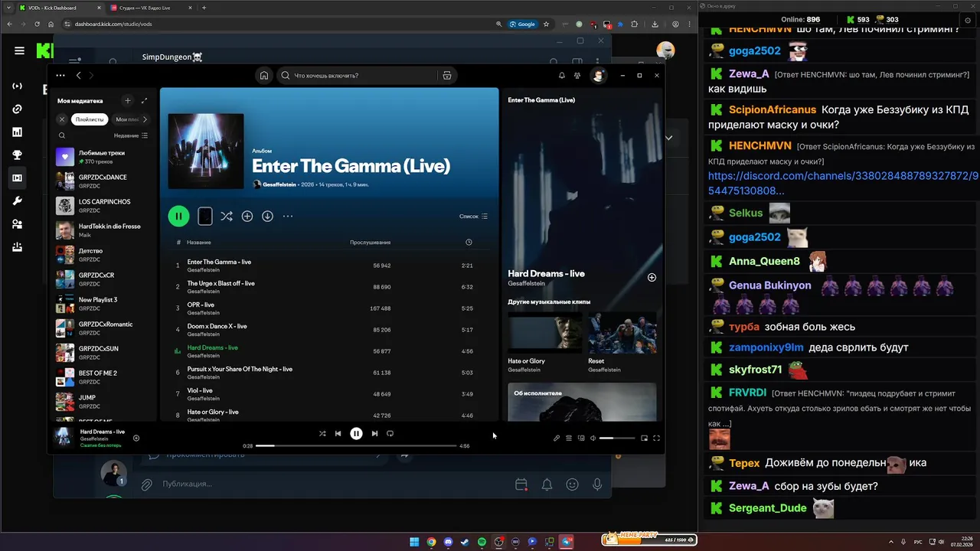Screen dimensions: 980x551
Task: Open Discord from the Windows taskbar
Action: [x=448, y=542]
